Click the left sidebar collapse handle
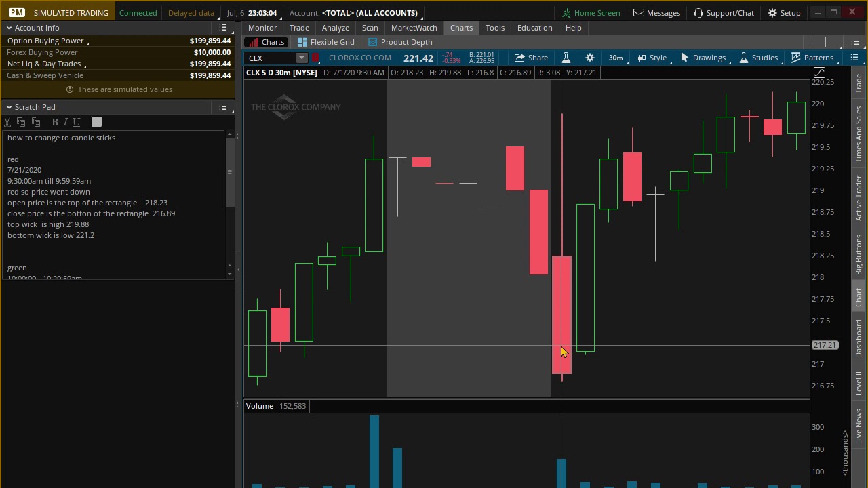The height and width of the screenshot is (488, 868). click(x=238, y=270)
